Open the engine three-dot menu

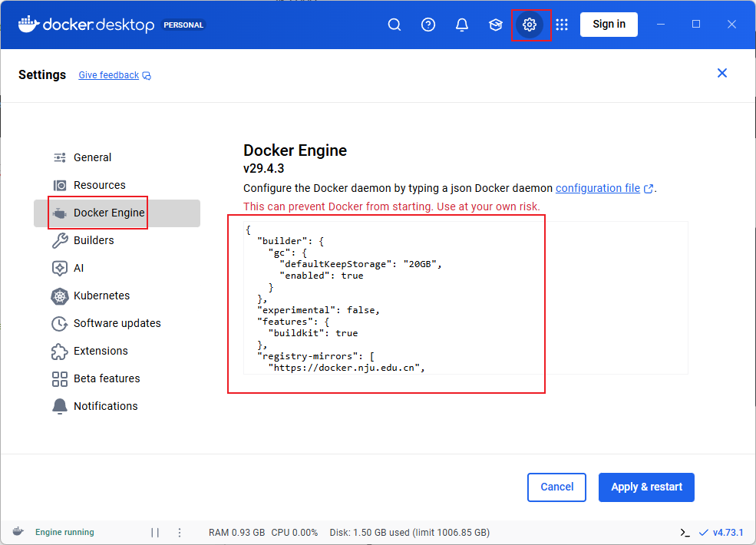(x=180, y=533)
